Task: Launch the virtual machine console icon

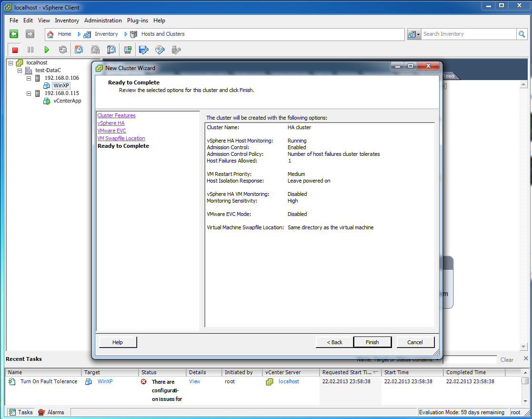Action: click(x=128, y=50)
